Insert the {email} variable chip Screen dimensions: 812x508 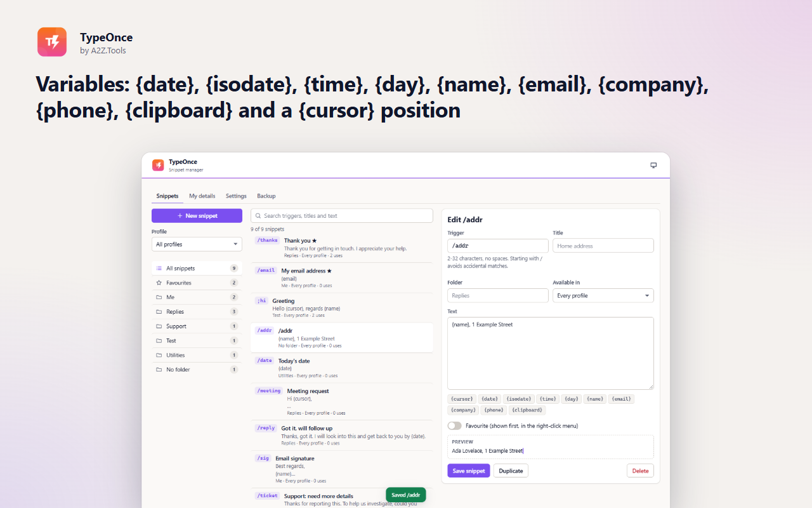point(621,399)
